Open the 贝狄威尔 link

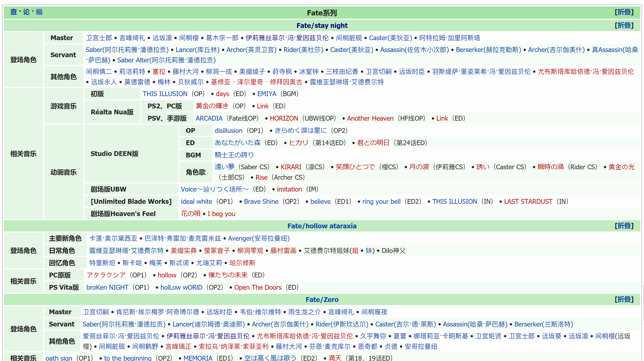tap(190, 82)
